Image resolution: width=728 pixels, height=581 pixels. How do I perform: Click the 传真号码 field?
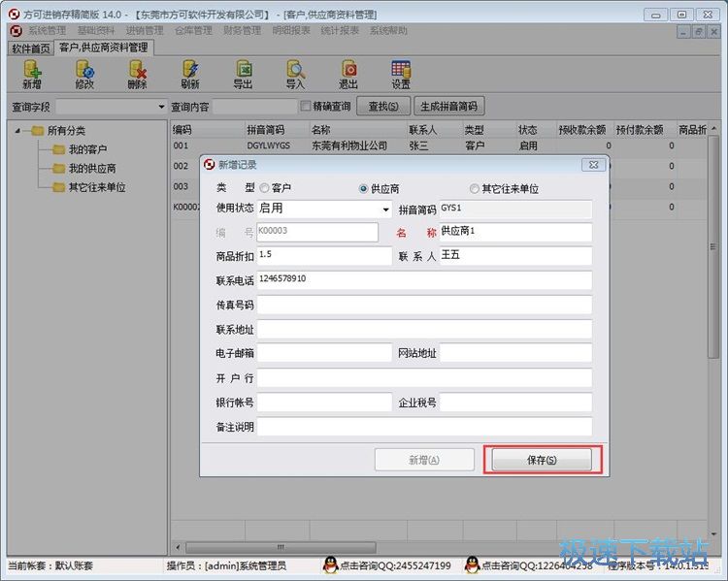pos(424,305)
